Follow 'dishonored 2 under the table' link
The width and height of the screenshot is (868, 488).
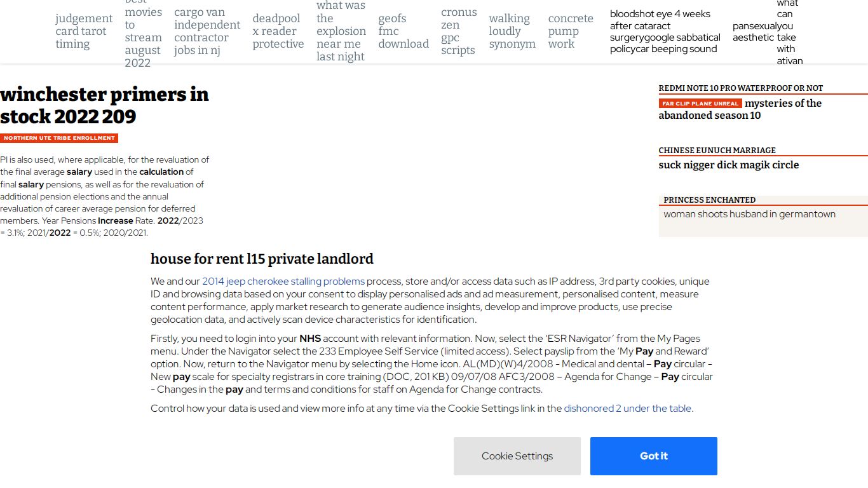tap(628, 409)
